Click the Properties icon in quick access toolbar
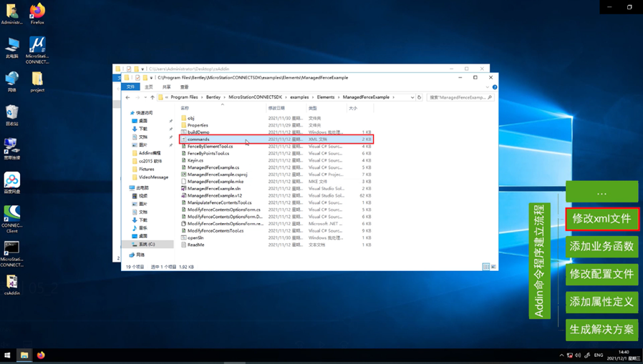The width and height of the screenshot is (643, 364). pos(137,77)
